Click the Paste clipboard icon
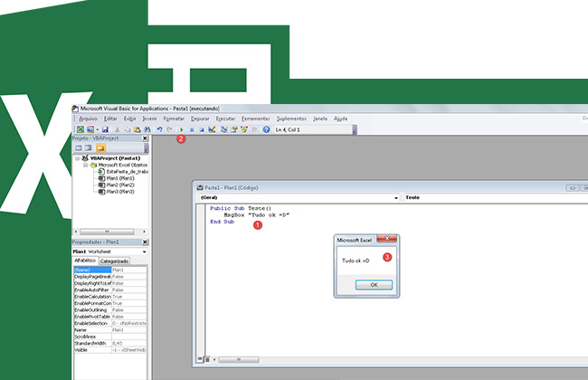 pyautogui.click(x=138, y=129)
